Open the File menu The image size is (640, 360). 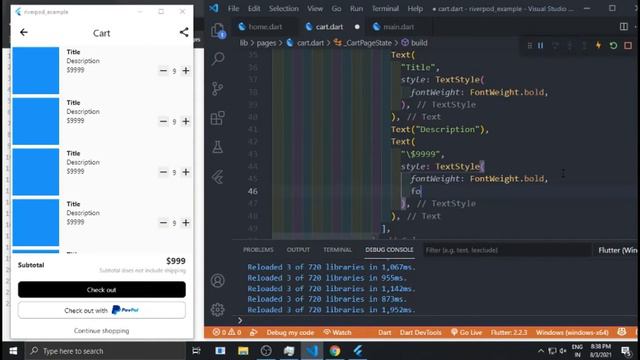click(233, 9)
